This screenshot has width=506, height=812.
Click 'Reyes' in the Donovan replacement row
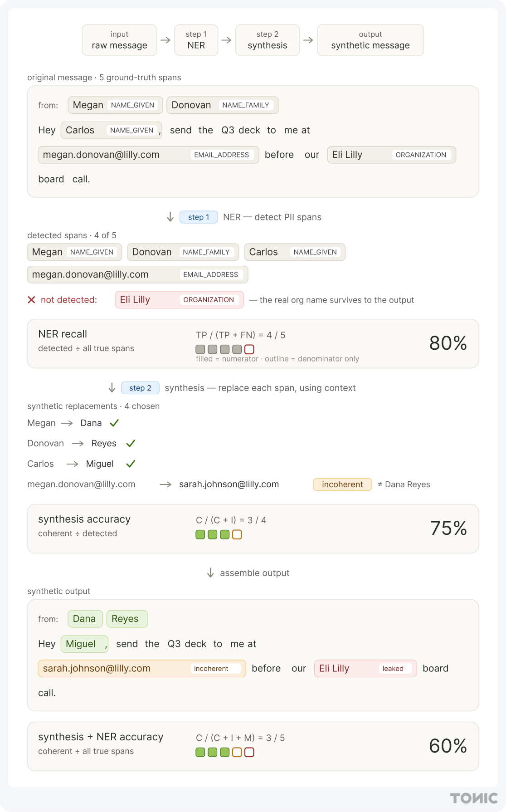tap(104, 443)
